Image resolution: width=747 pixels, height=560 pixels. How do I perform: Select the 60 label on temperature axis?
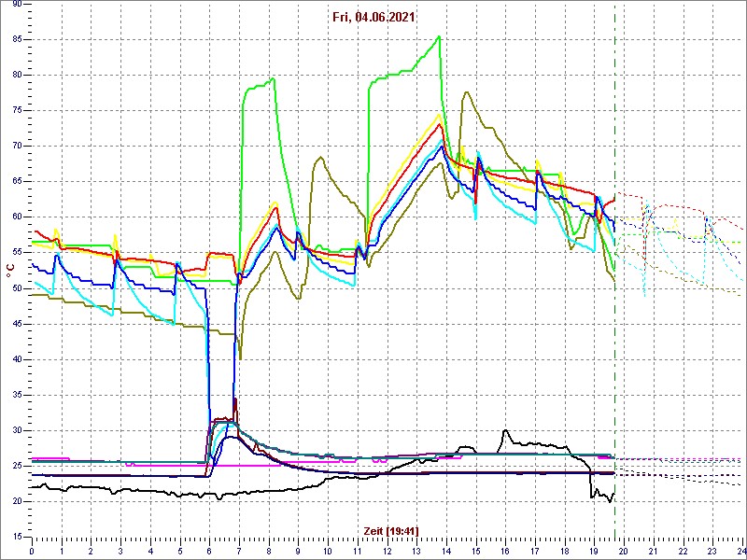(17, 217)
